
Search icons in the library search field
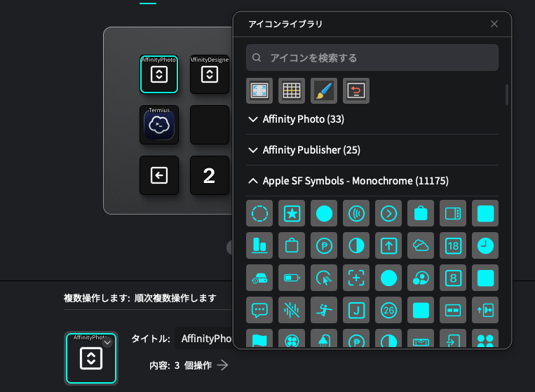372,58
